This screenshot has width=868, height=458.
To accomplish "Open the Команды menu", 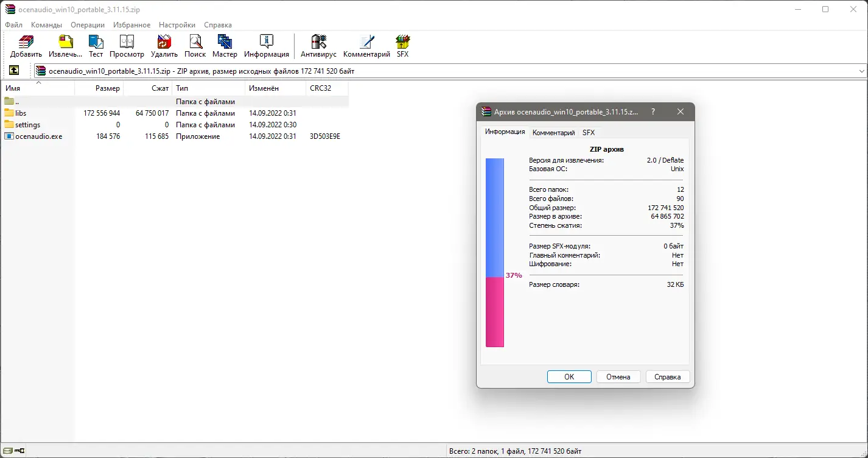I will tap(47, 25).
